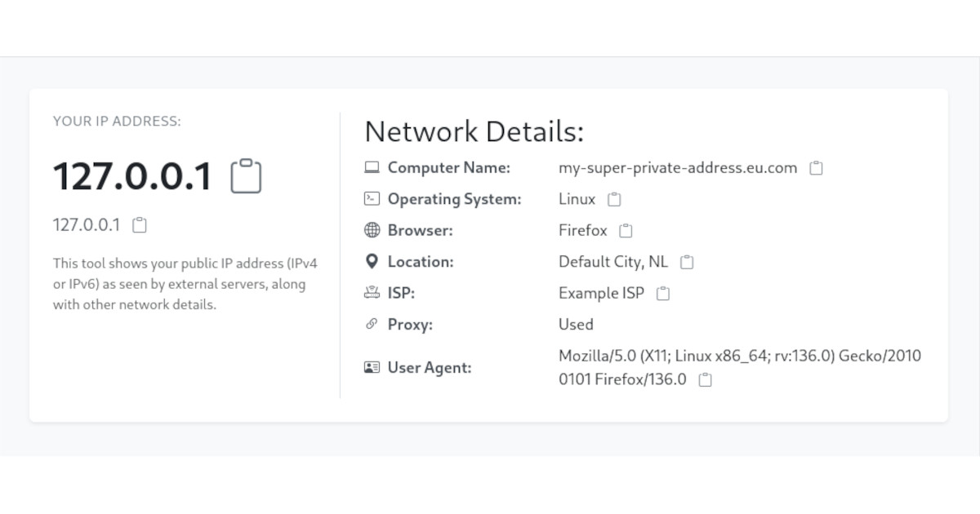
Task: Click the Proxy status value Used
Action: tap(576, 324)
